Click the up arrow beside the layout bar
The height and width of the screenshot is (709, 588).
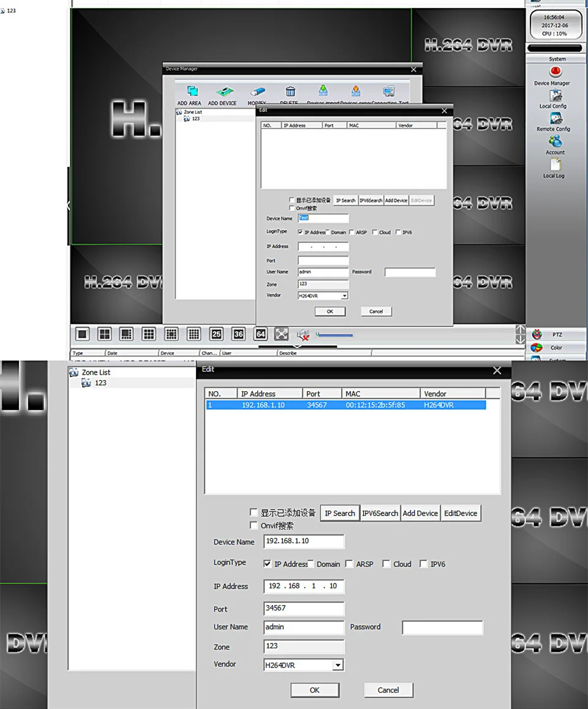(520, 329)
